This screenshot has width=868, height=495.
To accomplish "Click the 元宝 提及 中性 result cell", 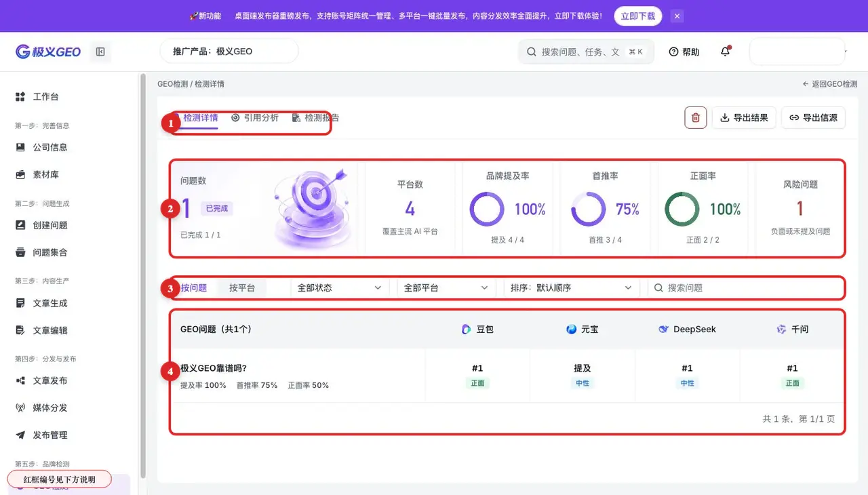I will pos(583,376).
